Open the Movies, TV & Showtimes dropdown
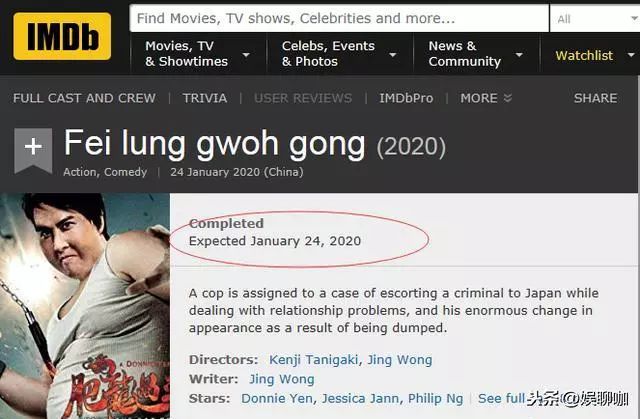This screenshot has height=419, width=640. pos(198,54)
